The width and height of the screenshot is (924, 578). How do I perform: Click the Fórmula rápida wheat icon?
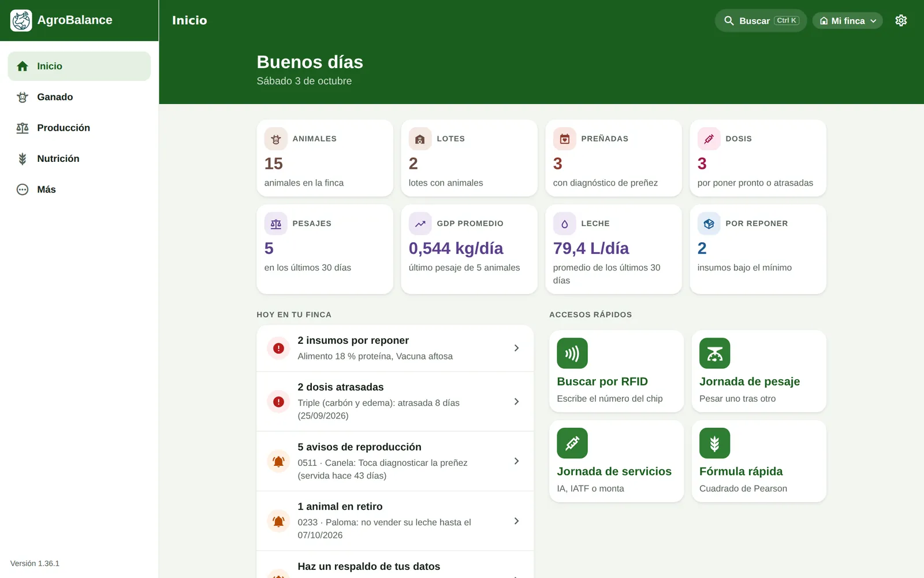coord(714,443)
